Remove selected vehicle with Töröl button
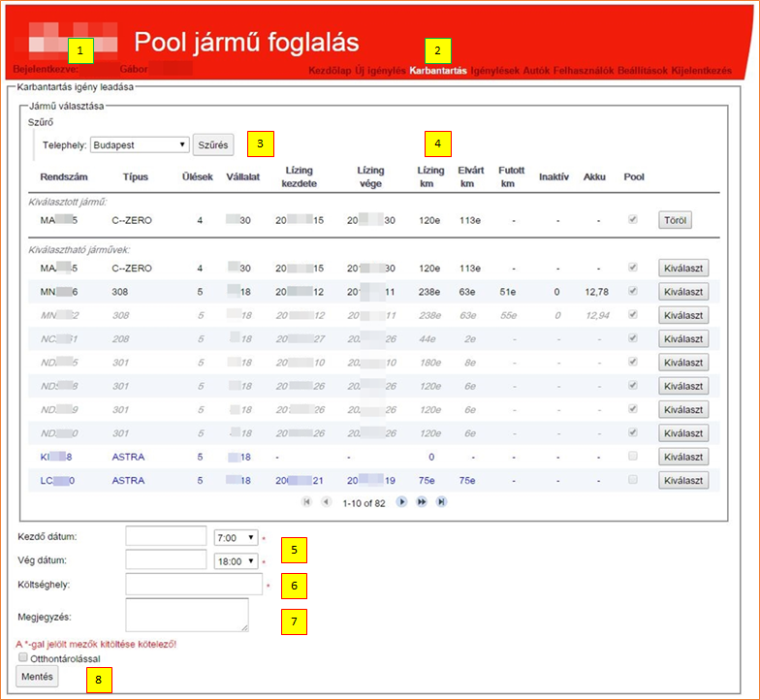This screenshot has height=700, width=760. point(674,220)
